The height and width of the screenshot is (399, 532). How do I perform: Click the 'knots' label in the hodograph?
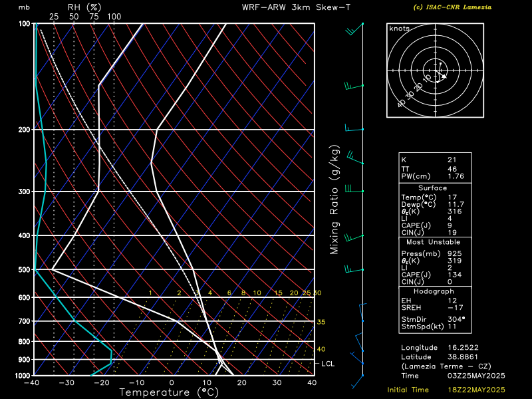pos(400,29)
